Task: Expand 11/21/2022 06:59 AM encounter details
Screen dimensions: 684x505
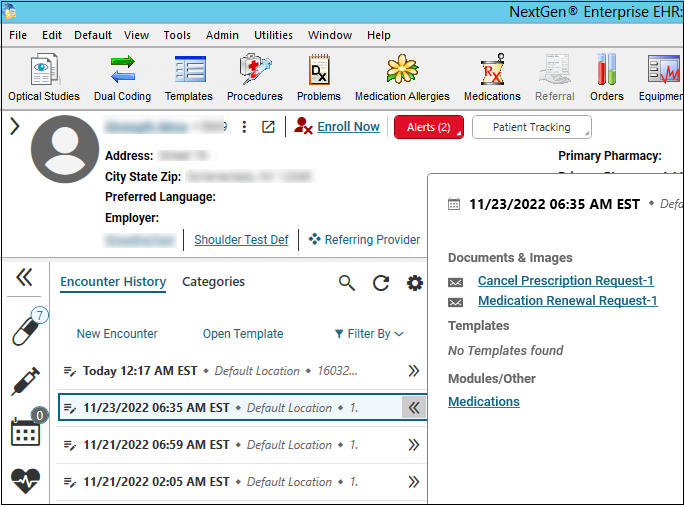Action: pos(414,445)
